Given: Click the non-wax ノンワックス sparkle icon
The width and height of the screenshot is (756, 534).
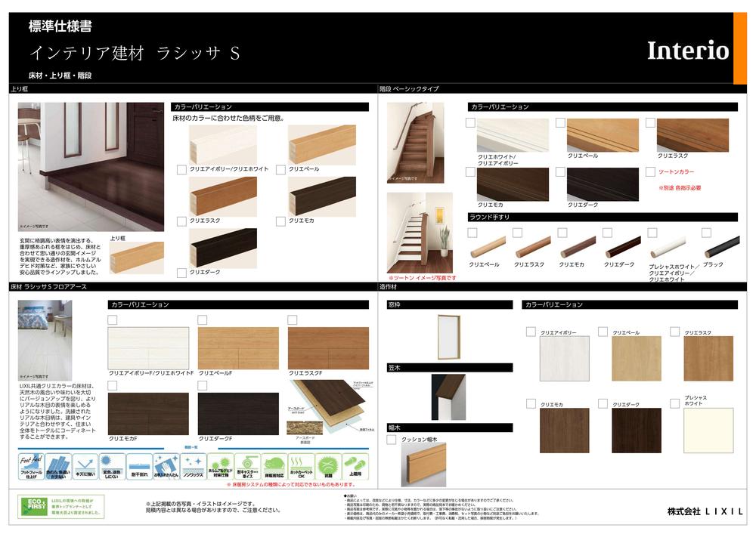Looking at the screenshot, I should [x=194, y=466].
